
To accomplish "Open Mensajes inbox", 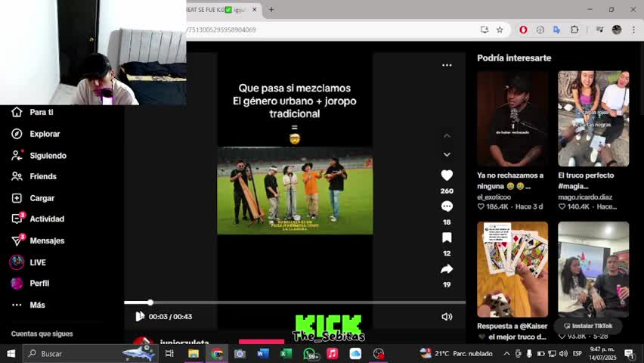I will click(x=39, y=240).
